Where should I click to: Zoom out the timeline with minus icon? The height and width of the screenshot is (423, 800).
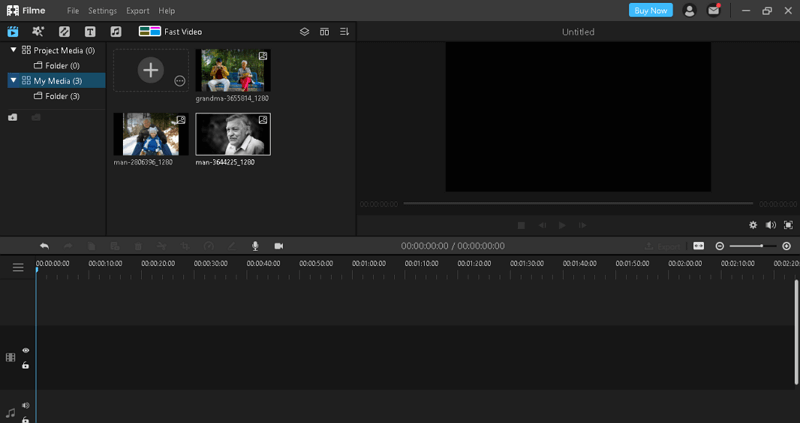[x=719, y=246]
